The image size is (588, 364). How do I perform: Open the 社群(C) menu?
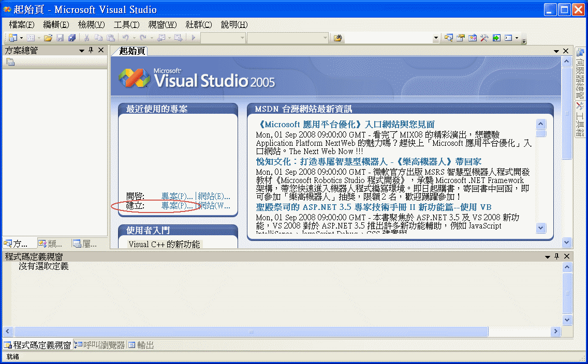(x=198, y=25)
